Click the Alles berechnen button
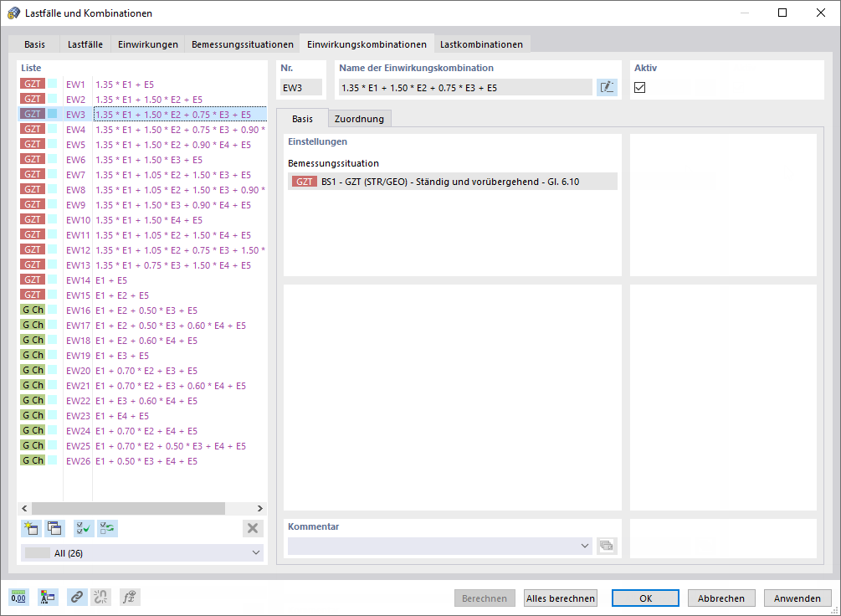This screenshot has width=841, height=616. coord(561,598)
